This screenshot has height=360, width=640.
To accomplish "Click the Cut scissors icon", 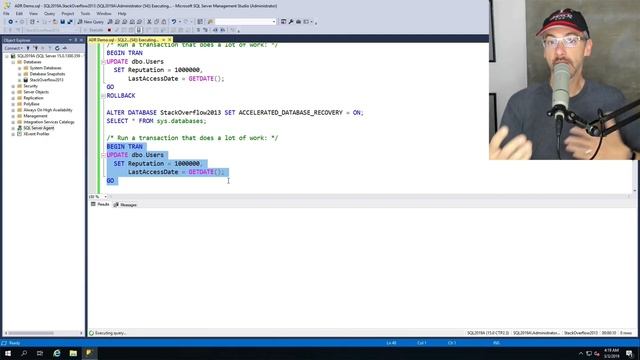I will tap(149, 22).
